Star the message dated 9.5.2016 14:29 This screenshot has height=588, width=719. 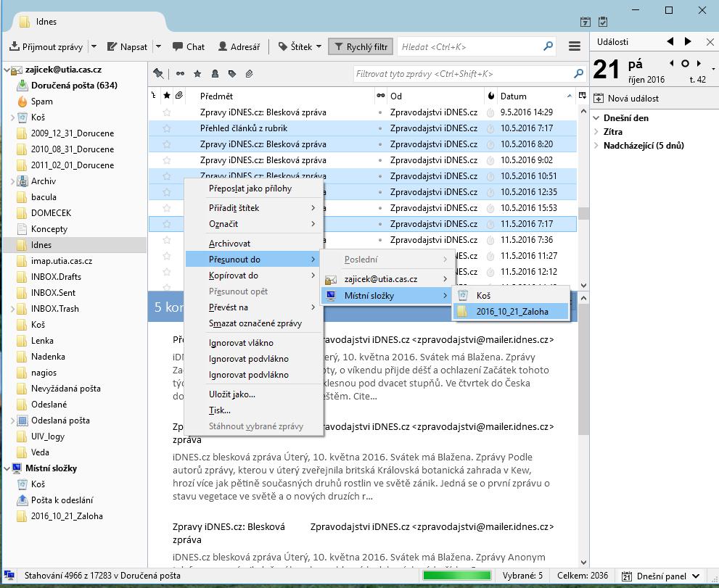167,112
